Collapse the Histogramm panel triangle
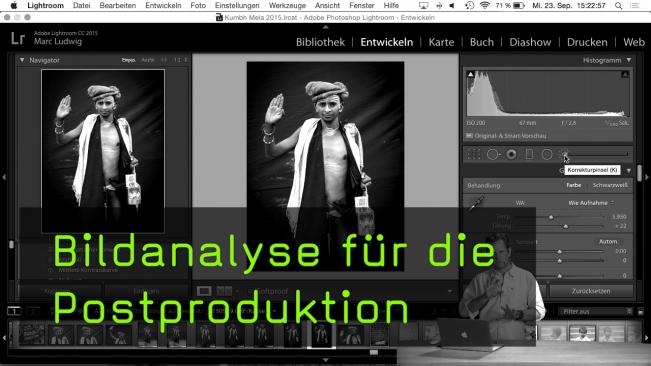 (x=629, y=60)
